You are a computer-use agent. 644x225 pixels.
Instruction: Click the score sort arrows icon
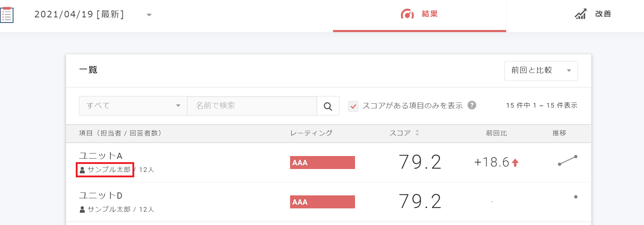(417, 133)
